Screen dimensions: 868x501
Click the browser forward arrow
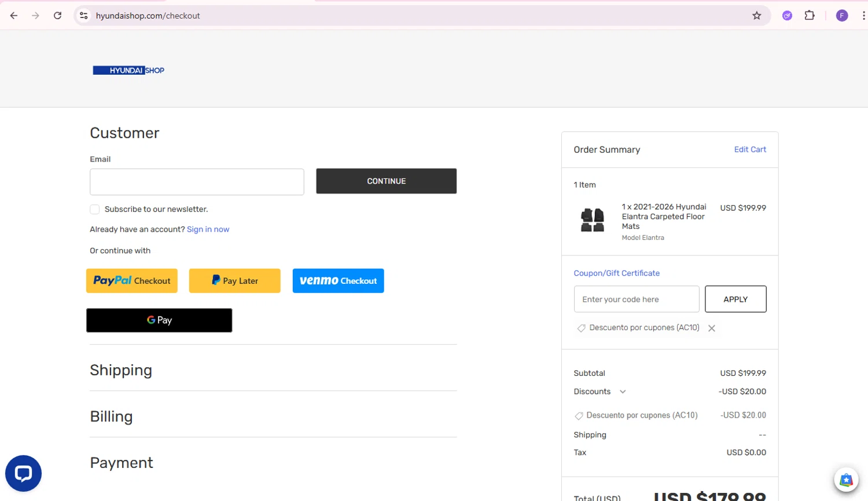[x=35, y=16]
